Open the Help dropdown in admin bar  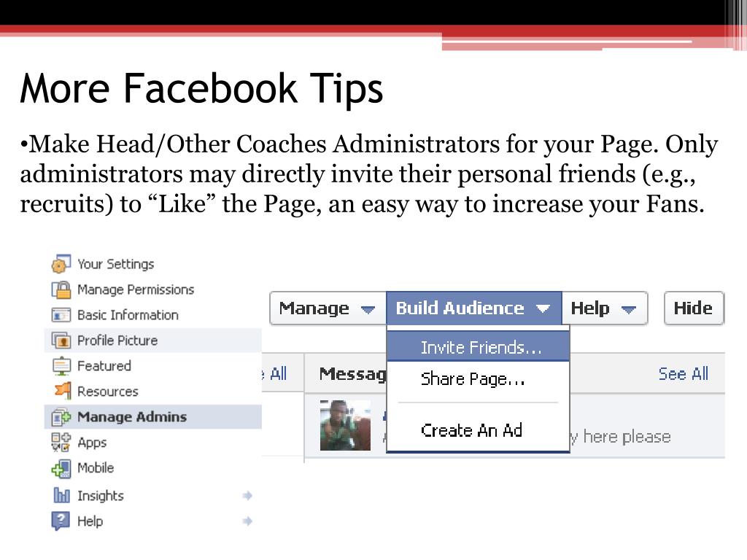tap(605, 308)
